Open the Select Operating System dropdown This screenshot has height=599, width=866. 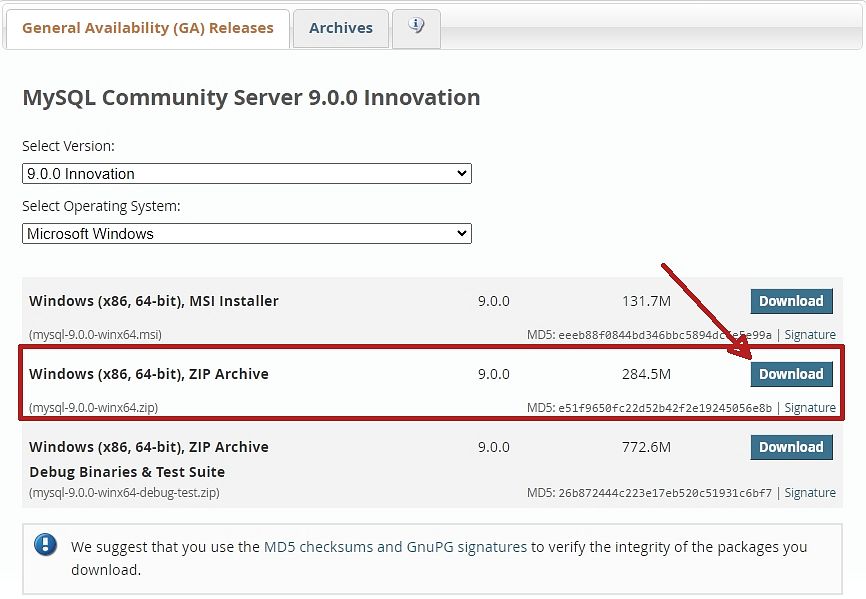tap(246, 234)
